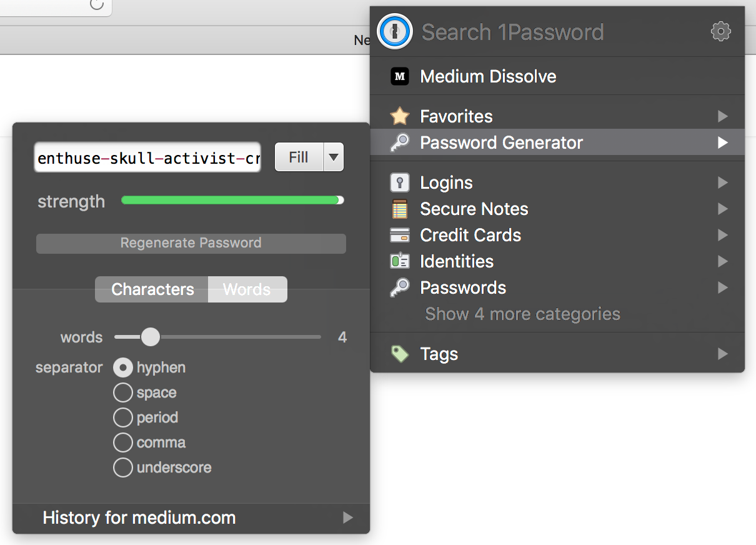Click the Logins keyhole icon
756x545 pixels.
400,182
